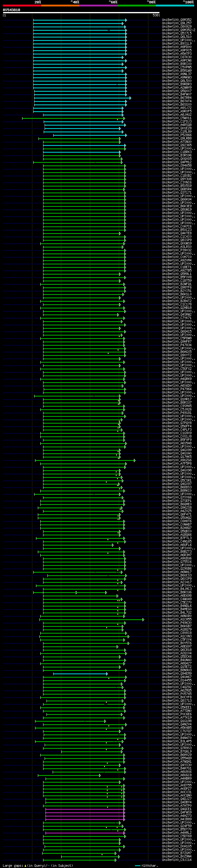Select the UniRef100_B7ZGM7 label
This screenshot has height=868, width=197.
tap(177, 853)
